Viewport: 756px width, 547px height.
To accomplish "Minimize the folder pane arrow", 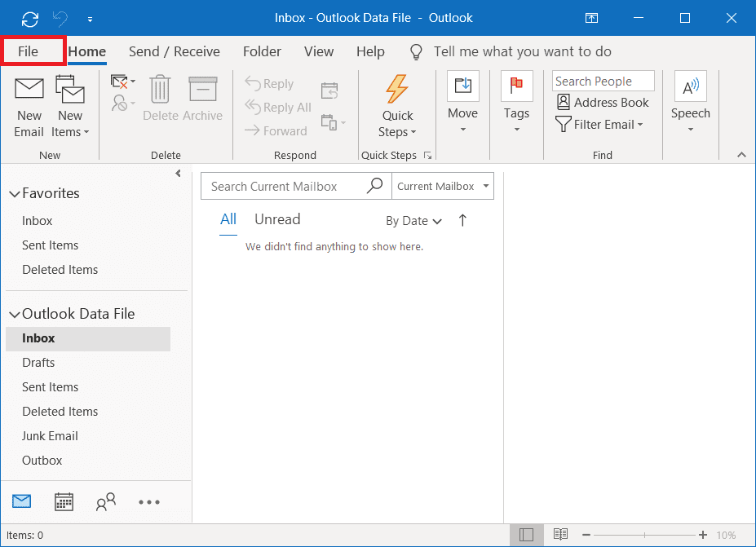I will 178,174.
